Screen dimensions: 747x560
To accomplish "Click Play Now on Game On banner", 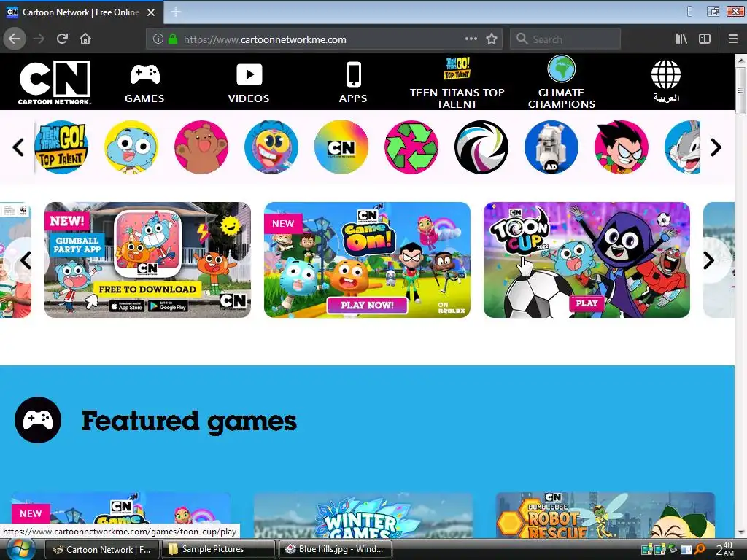I will (x=368, y=306).
